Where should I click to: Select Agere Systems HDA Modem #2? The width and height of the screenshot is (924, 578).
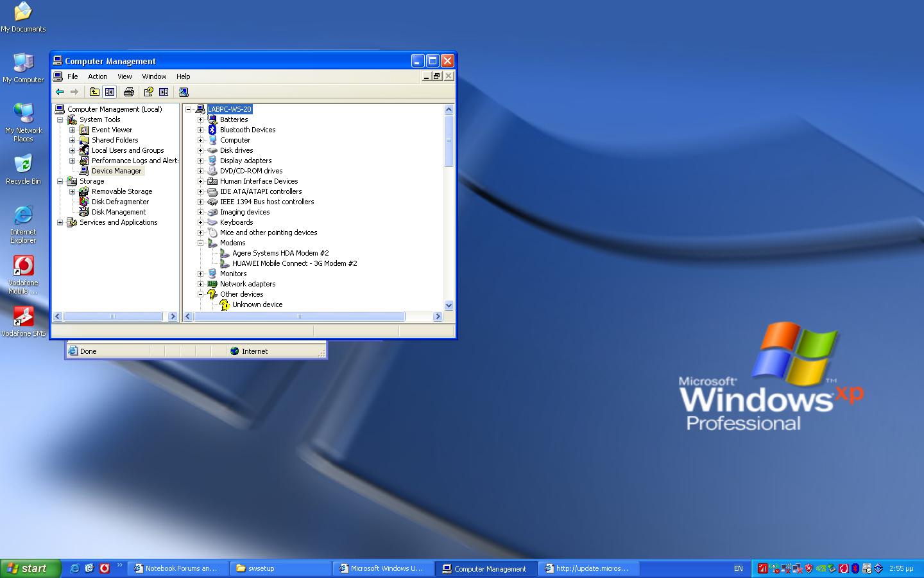tap(280, 253)
